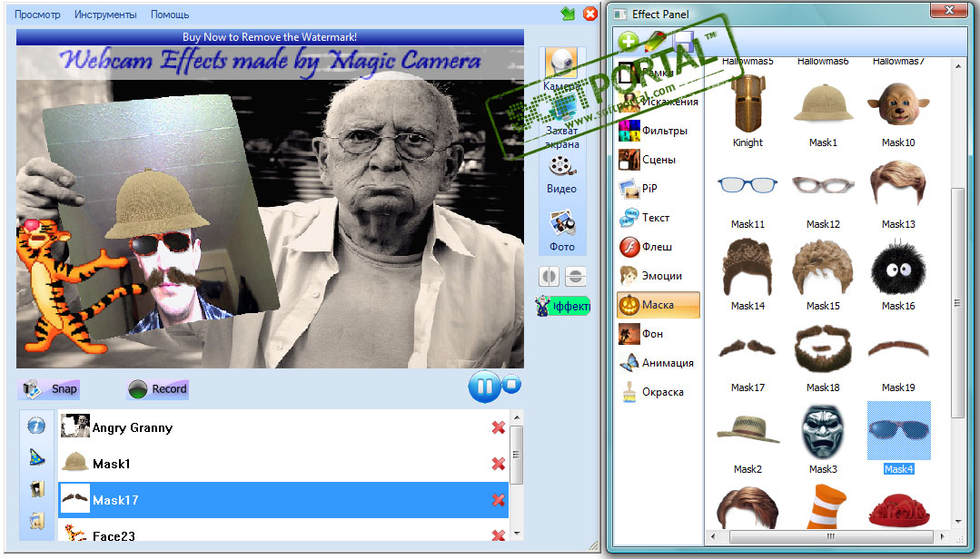Select the Эмоции category
Screen dimensions: 980x559
pyautogui.click(x=658, y=276)
